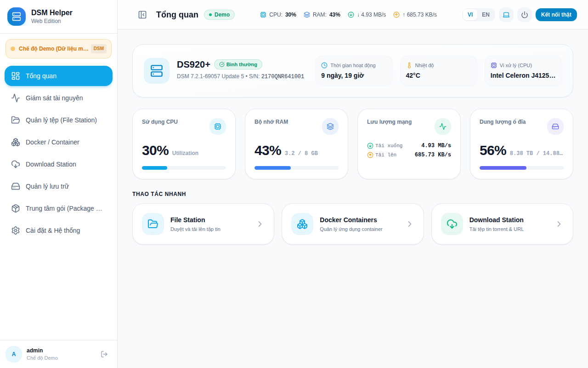
Task: Click the activity icon in network card
Action: pyautogui.click(x=443, y=126)
